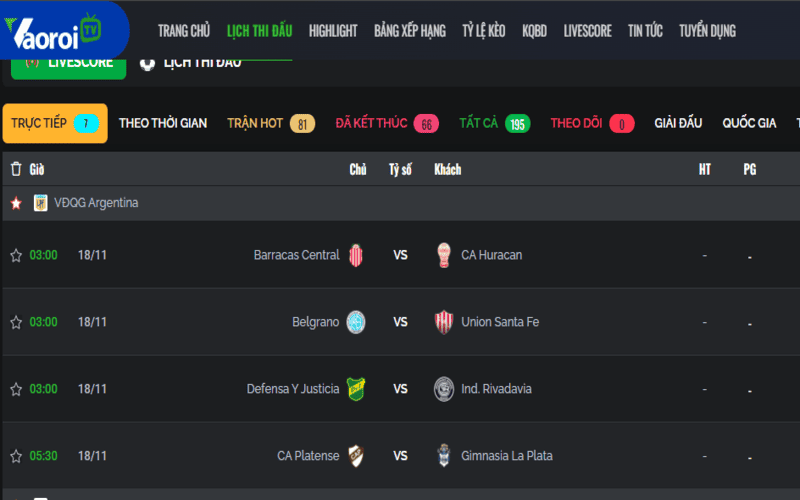Image resolution: width=800 pixels, height=500 pixels.
Task: Click the Belgrano team crest
Action: 355,322
